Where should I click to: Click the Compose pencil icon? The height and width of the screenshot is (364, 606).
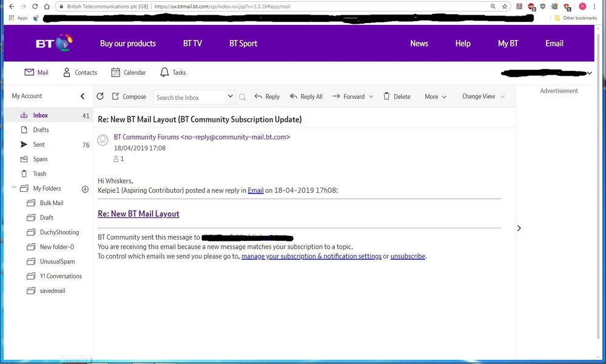[116, 96]
